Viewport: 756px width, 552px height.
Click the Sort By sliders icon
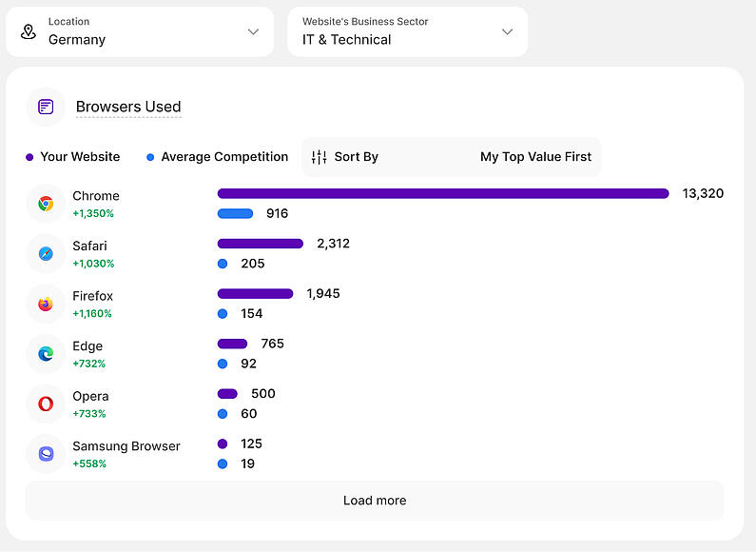[320, 157]
